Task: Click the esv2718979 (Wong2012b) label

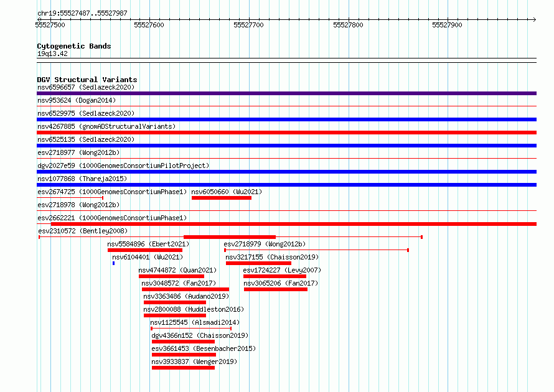Action: click(265, 244)
